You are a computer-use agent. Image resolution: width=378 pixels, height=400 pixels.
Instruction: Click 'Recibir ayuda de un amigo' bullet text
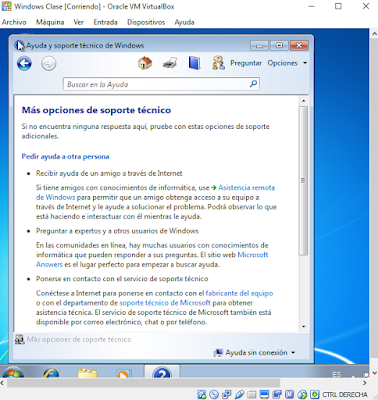[x=109, y=173]
